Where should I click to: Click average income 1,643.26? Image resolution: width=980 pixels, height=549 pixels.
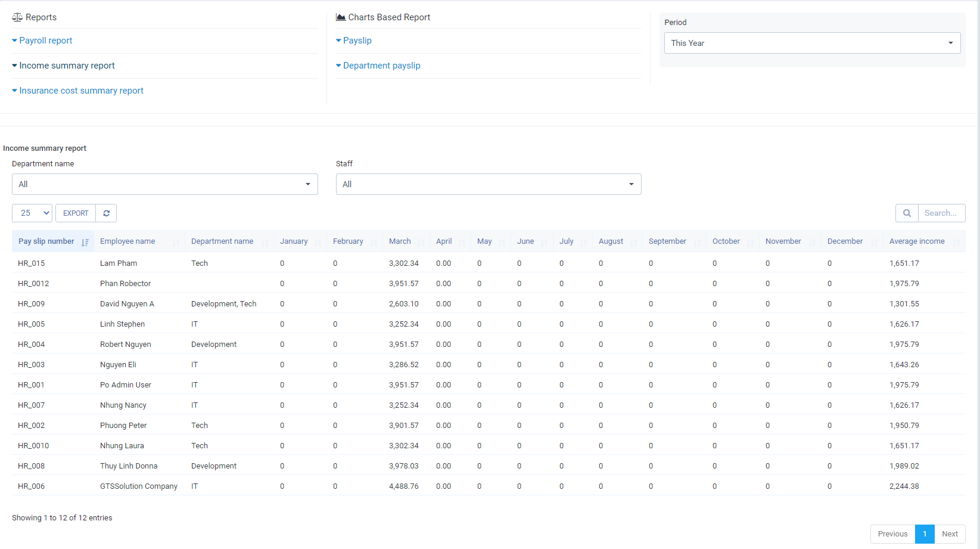(904, 364)
